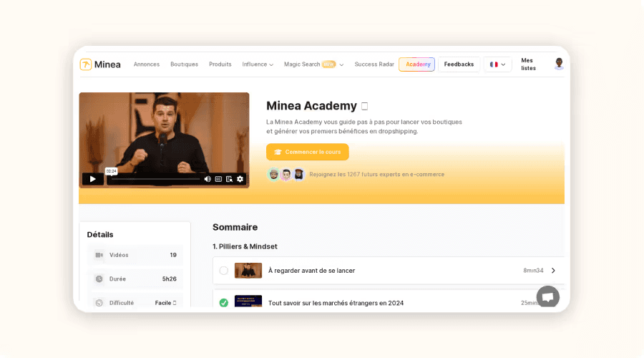Open lesson 'Tout savoir sur les marchés étrangers en 2024'
Viewport: 644px width, 358px height.
coord(336,303)
